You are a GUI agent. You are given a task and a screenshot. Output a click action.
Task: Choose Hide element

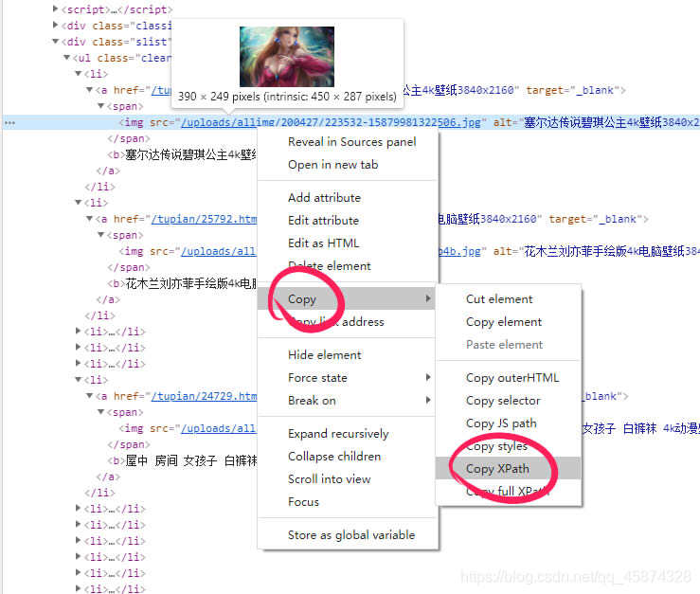point(325,354)
